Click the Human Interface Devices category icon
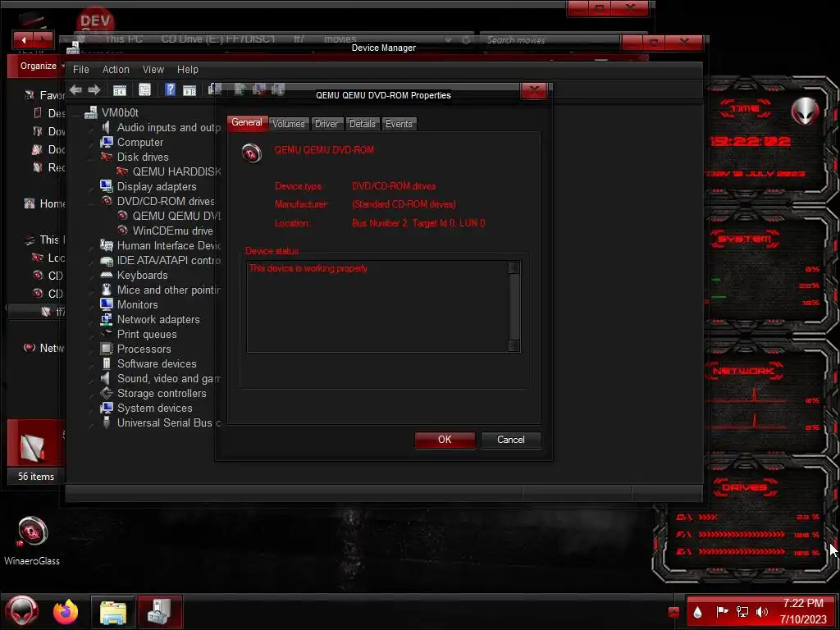 (x=107, y=245)
